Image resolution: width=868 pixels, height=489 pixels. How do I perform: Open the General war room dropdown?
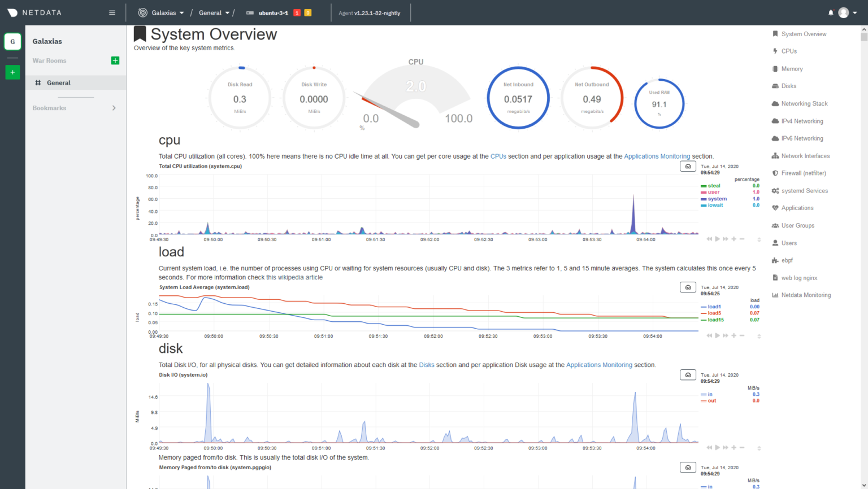click(214, 12)
